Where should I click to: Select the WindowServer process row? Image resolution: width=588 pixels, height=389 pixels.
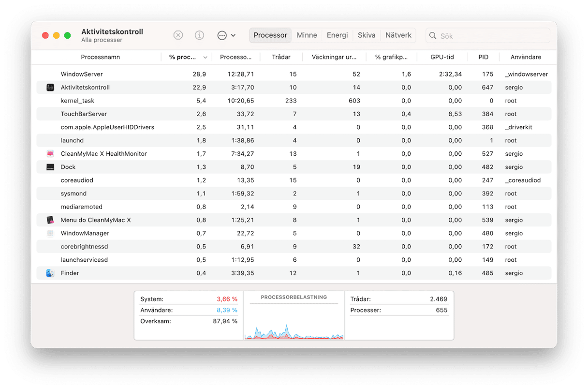click(294, 75)
